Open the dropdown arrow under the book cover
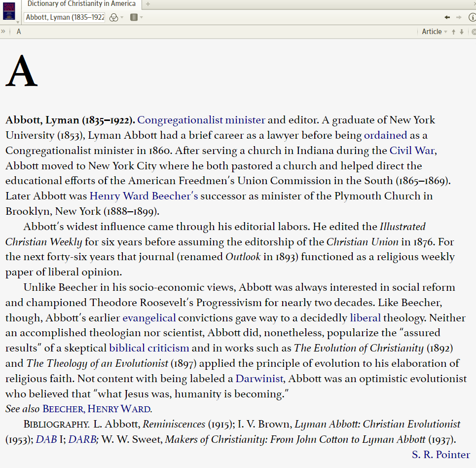Image resolution: width=476 pixels, height=468 pixels. click(x=18, y=22)
